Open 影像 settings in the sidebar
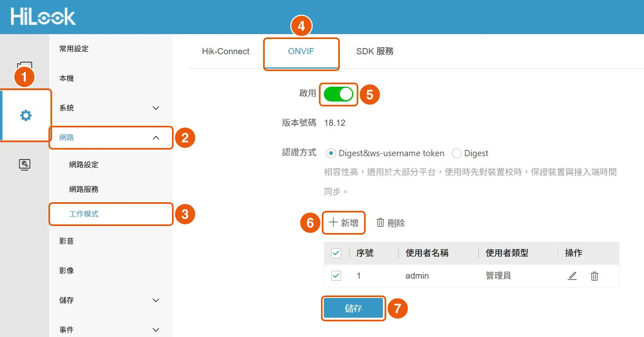Image resolution: width=644 pixels, height=337 pixels. click(x=66, y=271)
